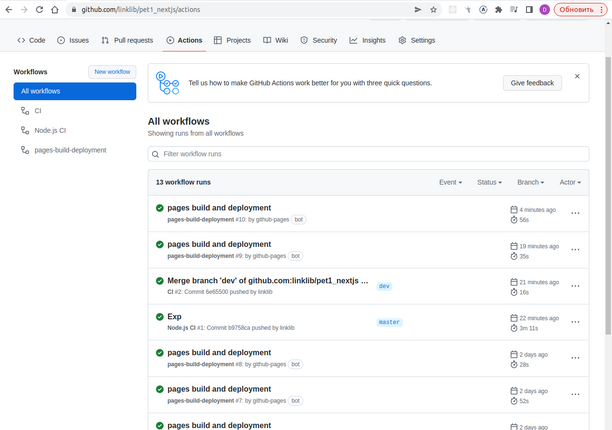Click the browser forward arrow
Screen dimensions: 612x430
click(24, 10)
